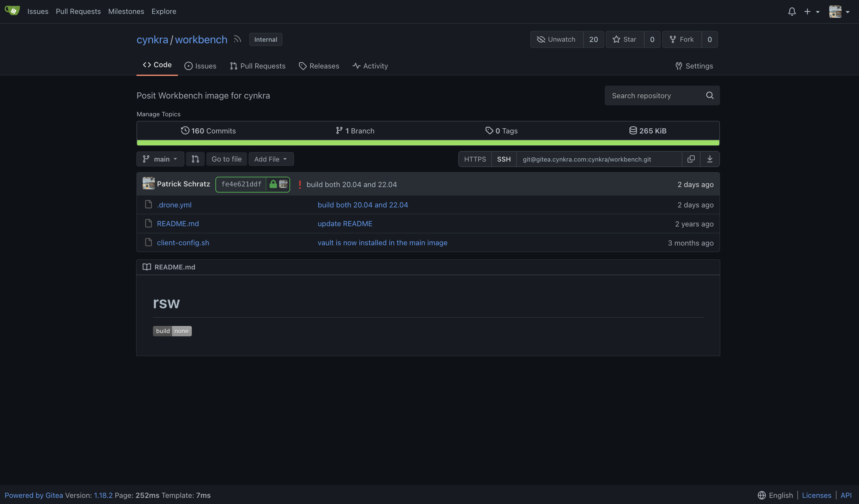Click the green language stats bar
This screenshot has height=504, width=859.
428,143
